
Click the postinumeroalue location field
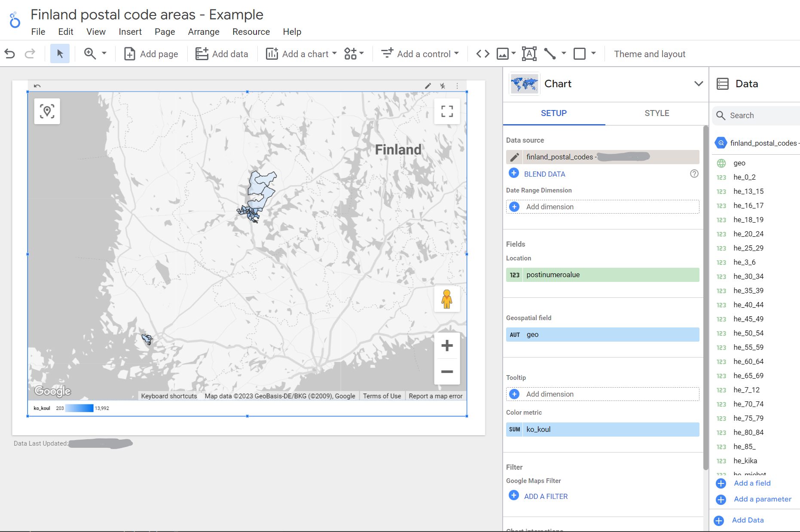coord(602,275)
